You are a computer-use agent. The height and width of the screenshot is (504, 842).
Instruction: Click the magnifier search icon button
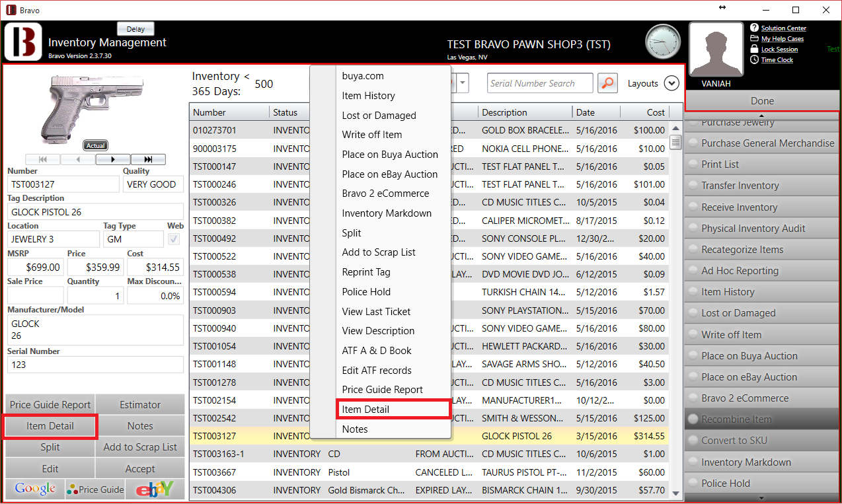click(607, 83)
